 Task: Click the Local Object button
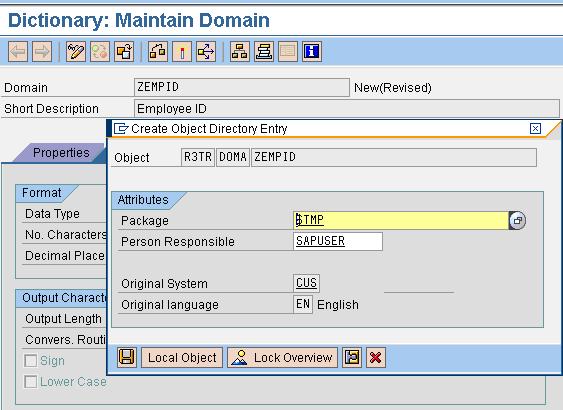click(x=182, y=357)
